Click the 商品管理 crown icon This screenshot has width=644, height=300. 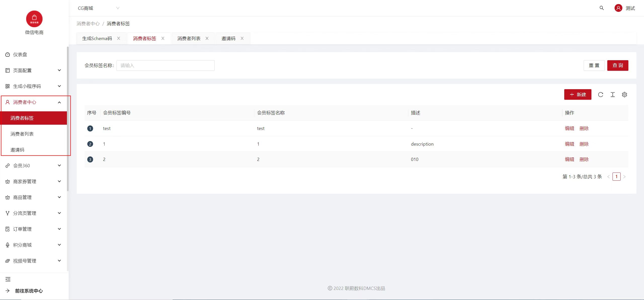(8, 197)
